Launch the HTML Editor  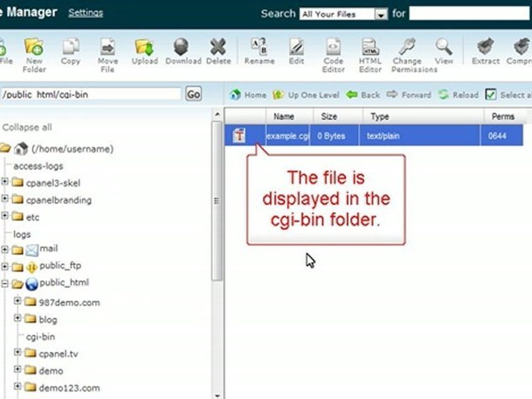(370, 55)
